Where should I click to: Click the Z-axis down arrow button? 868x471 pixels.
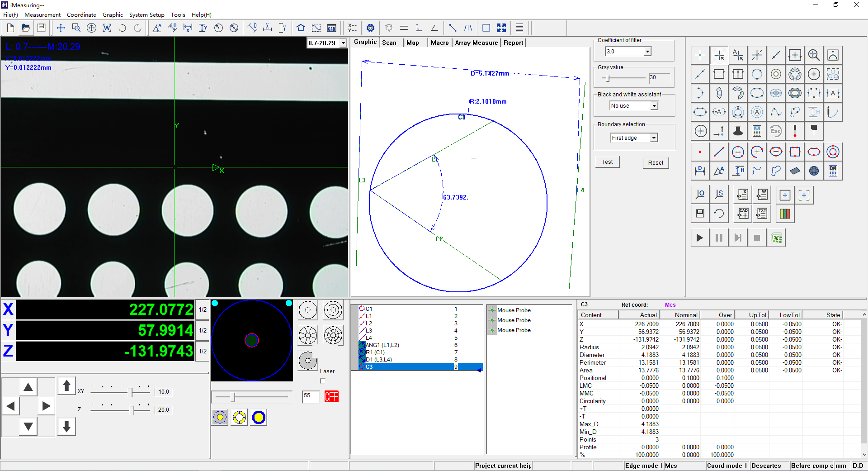tap(66, 426)
